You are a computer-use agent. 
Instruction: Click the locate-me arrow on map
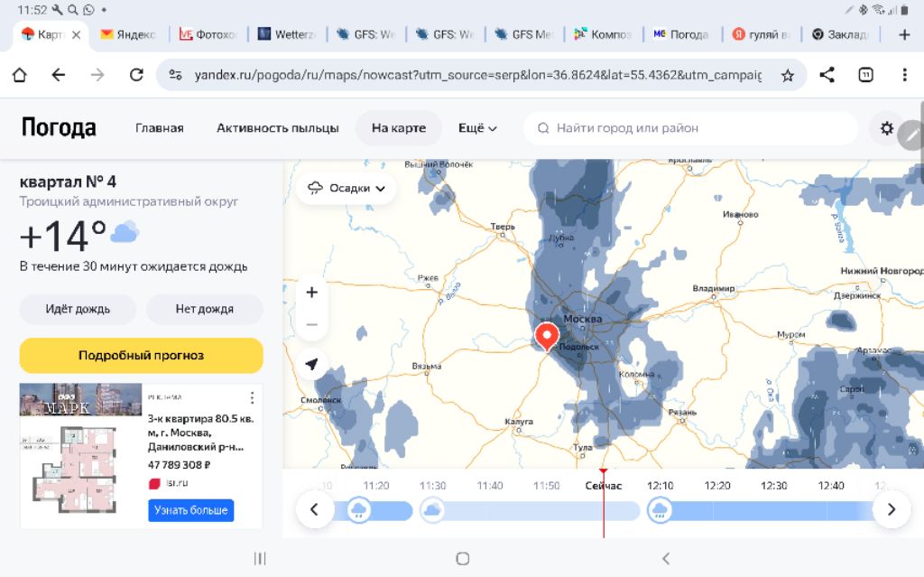click(312, 364)
